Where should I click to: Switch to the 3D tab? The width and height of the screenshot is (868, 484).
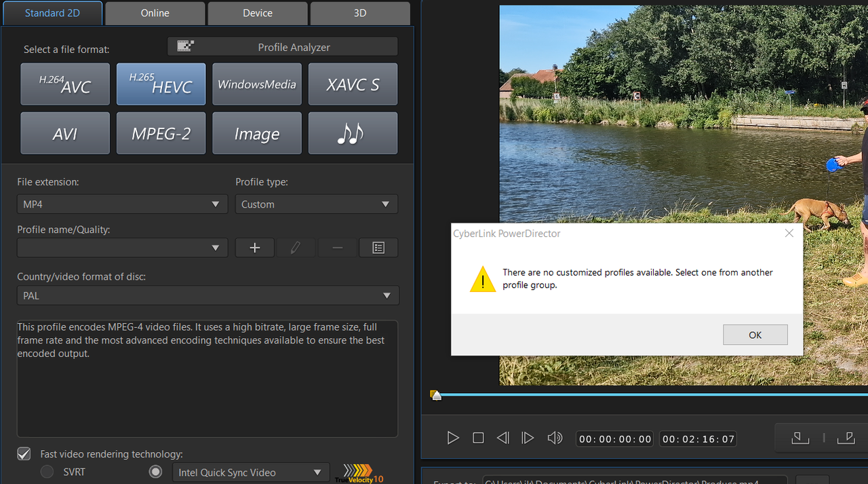[360, 13]
